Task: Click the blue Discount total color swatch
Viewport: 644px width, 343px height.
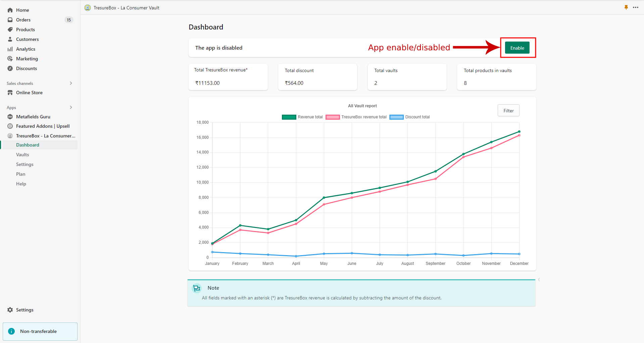Action: coord(396,117)
